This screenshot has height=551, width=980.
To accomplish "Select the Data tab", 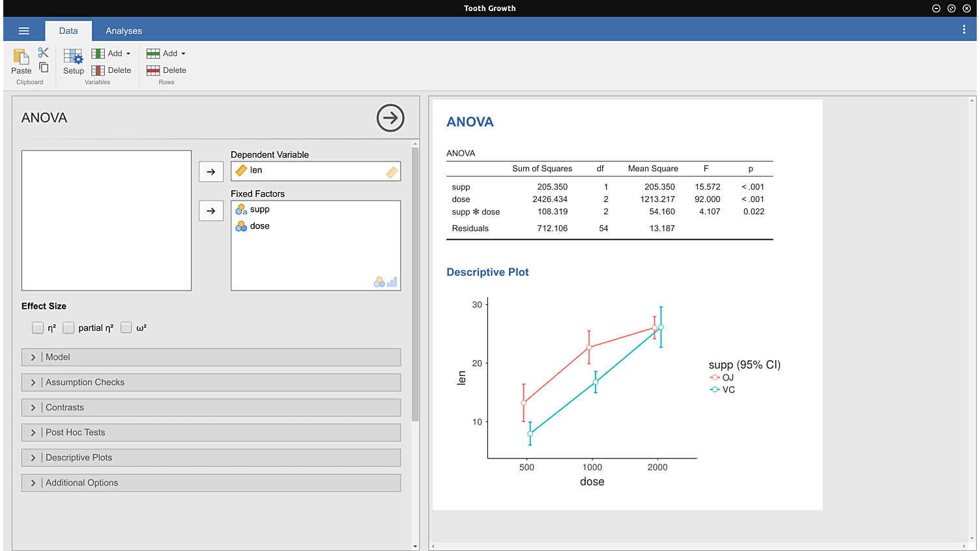I will [68, 31].
